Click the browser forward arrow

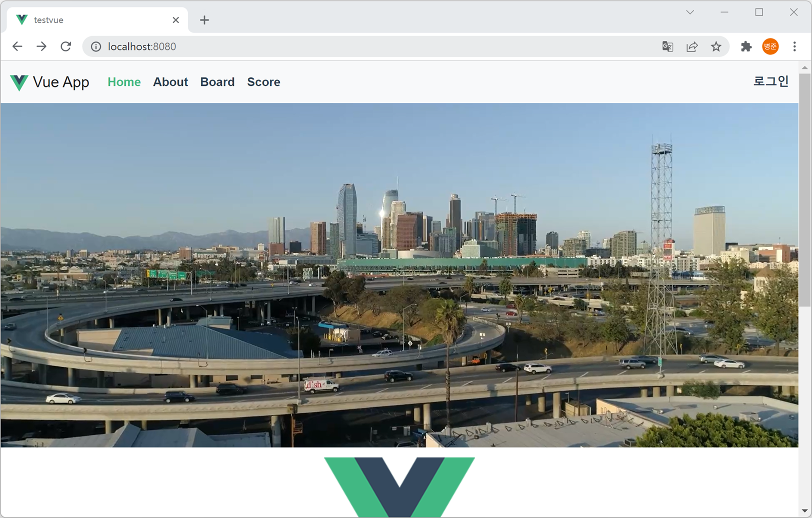[41, 46]
